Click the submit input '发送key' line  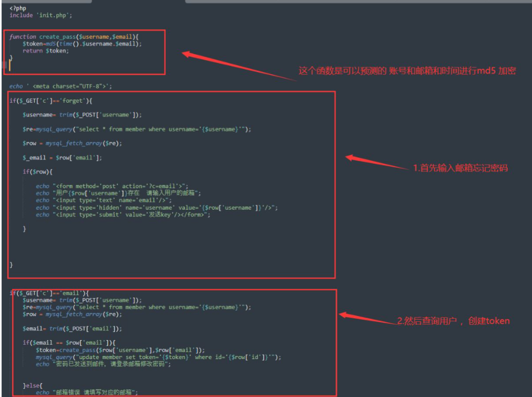point(123,215)
